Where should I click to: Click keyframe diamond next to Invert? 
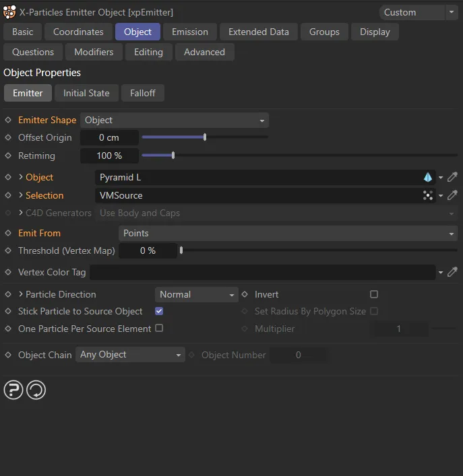tap(245, 294)
